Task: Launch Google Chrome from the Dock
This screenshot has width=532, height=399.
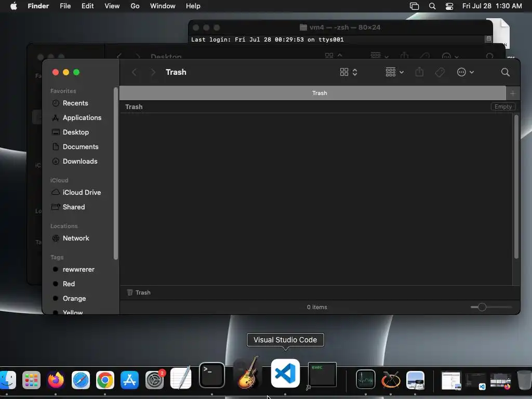Action: (x=105, y=380)
